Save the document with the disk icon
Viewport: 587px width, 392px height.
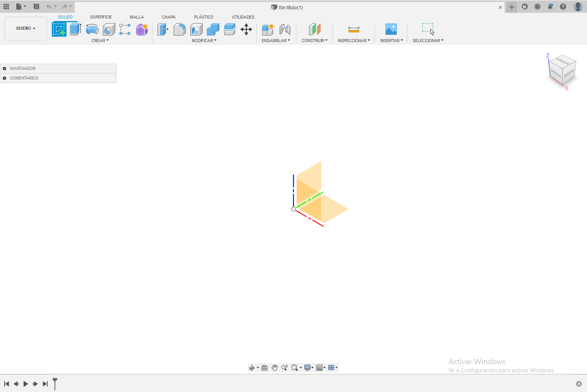coord(36,7)
